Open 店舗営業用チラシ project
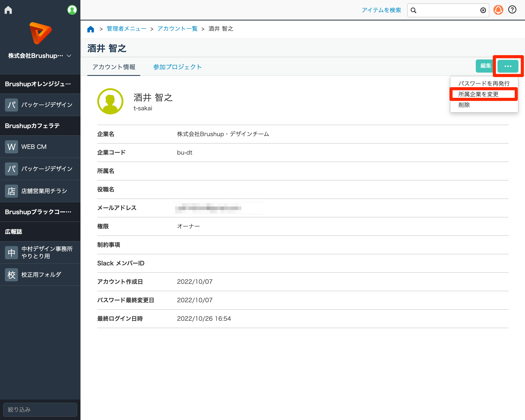The image size is (525, 420). point(40,191)
